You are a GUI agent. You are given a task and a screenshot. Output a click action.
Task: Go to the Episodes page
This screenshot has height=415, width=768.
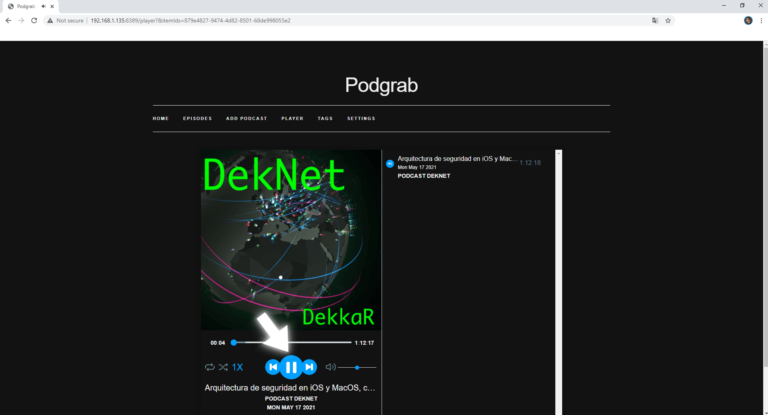point(197,118)
